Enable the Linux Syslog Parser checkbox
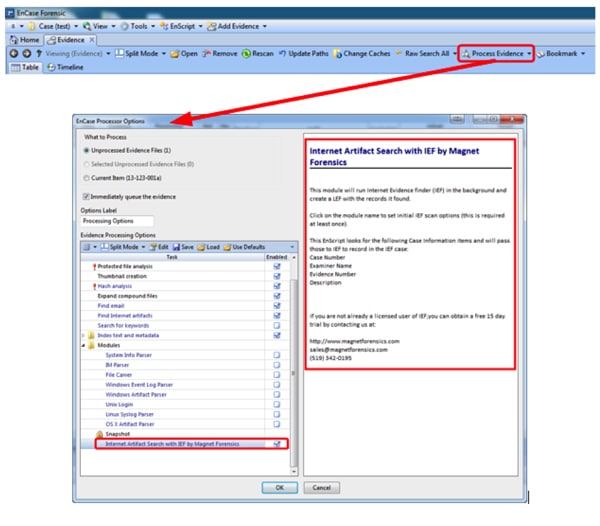Image resolution: width=600 pixels, height=526 pixels. coord(277,414)
